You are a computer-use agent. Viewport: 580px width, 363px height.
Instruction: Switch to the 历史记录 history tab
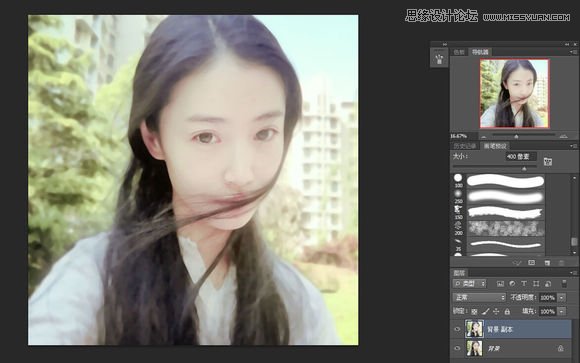click(465, 146)
